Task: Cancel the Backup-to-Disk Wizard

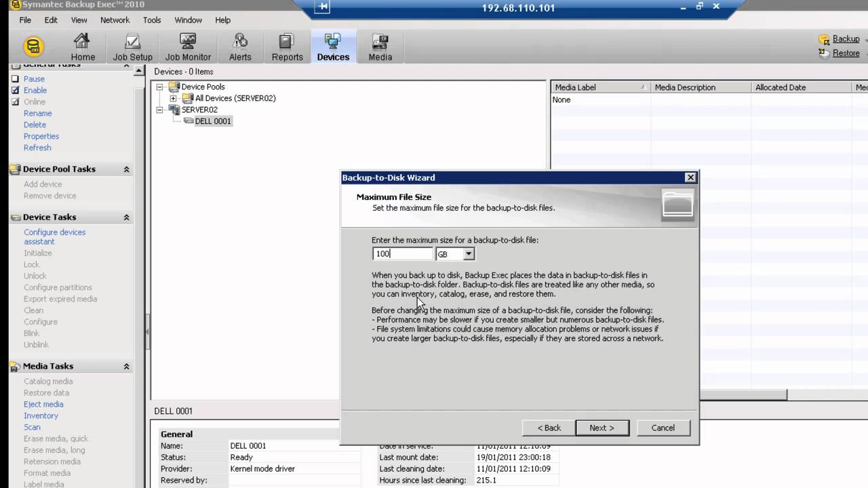Action: point(663,428)
